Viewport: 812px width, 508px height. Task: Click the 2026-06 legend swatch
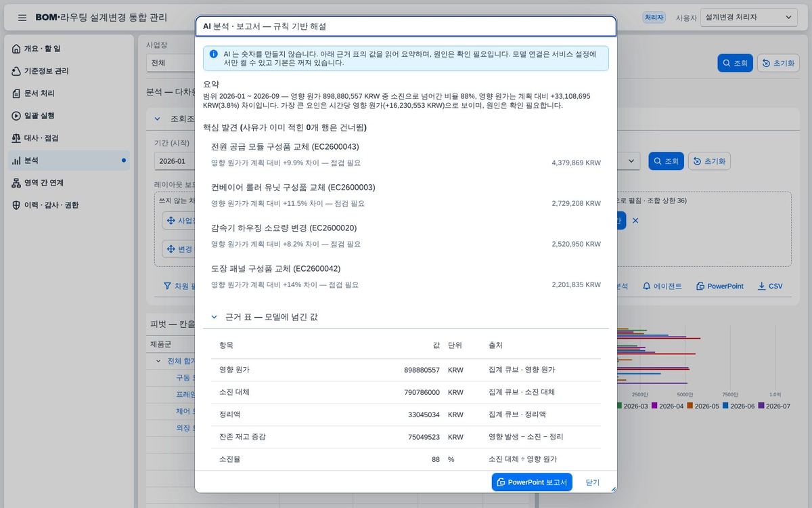click(726, 406)
